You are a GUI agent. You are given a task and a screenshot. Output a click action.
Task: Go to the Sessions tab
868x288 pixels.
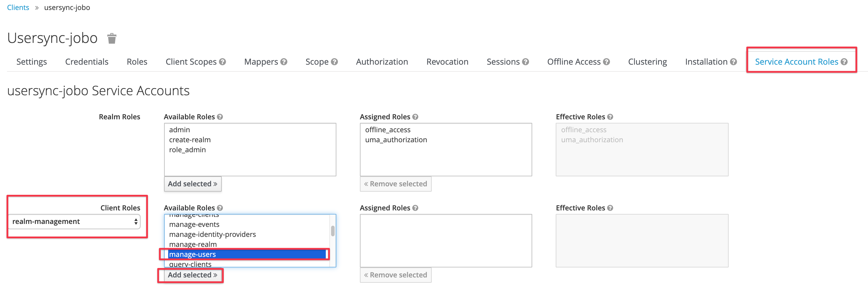[x=503, y=62]
